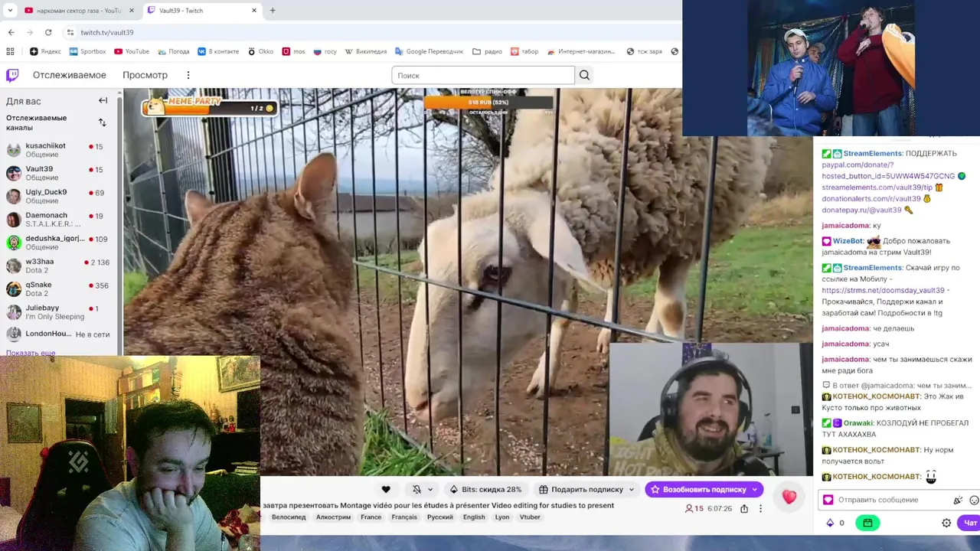This screenshot has height=551, width=980.
Task: Close the YouTube tab
Action: tap(131, 11)
